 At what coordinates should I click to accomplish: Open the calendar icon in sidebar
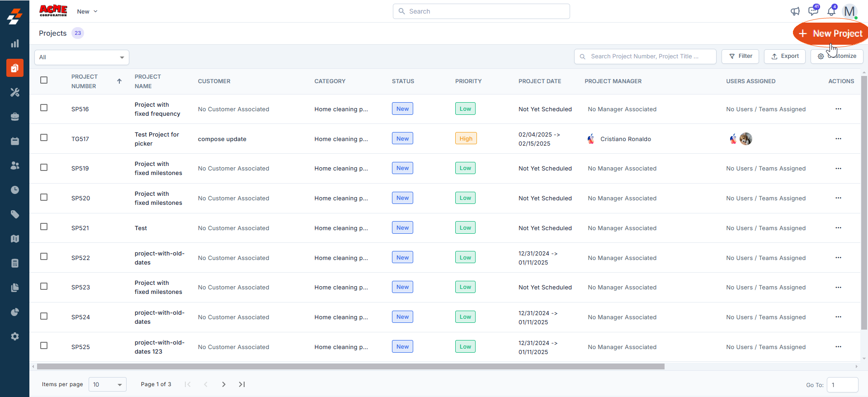pos(15,141)
